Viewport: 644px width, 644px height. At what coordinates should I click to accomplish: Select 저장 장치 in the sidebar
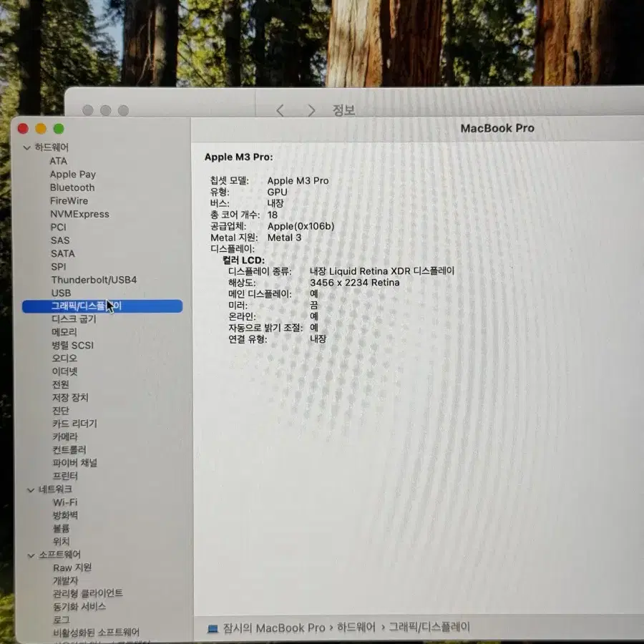point(70,398)
